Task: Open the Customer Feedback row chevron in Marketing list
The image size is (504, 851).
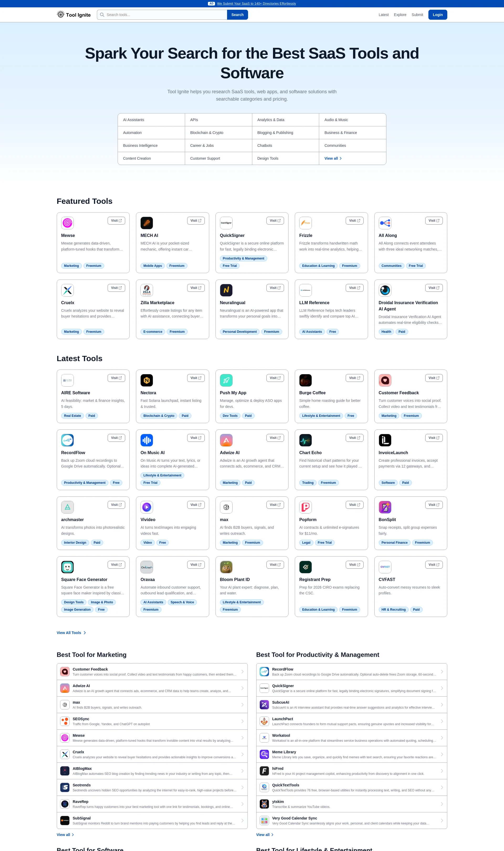Action: [243, 672]
